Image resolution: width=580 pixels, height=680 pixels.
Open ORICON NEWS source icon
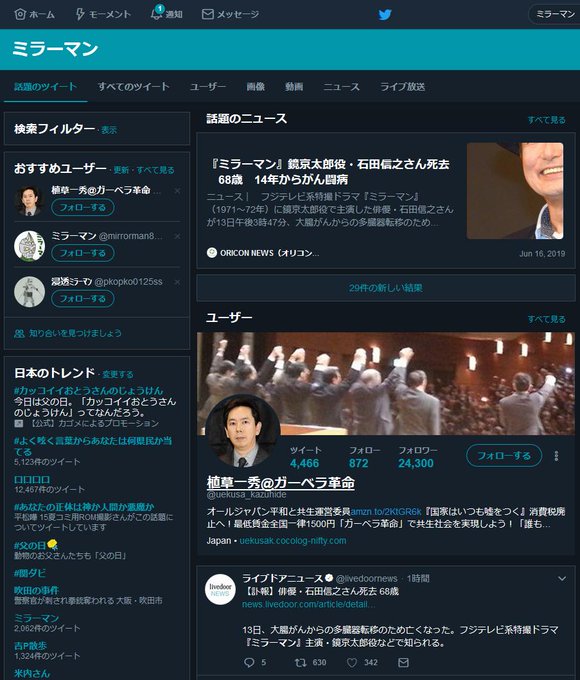[x=212, y=252]
